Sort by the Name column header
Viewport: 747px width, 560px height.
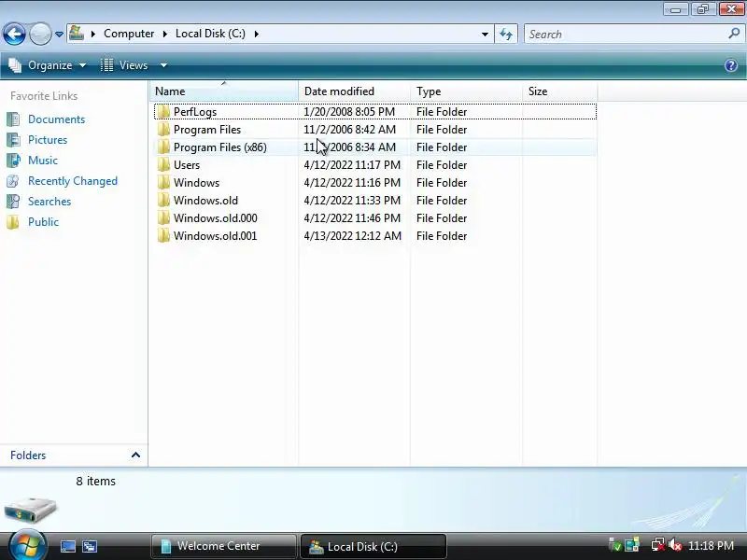click(224, 91)
